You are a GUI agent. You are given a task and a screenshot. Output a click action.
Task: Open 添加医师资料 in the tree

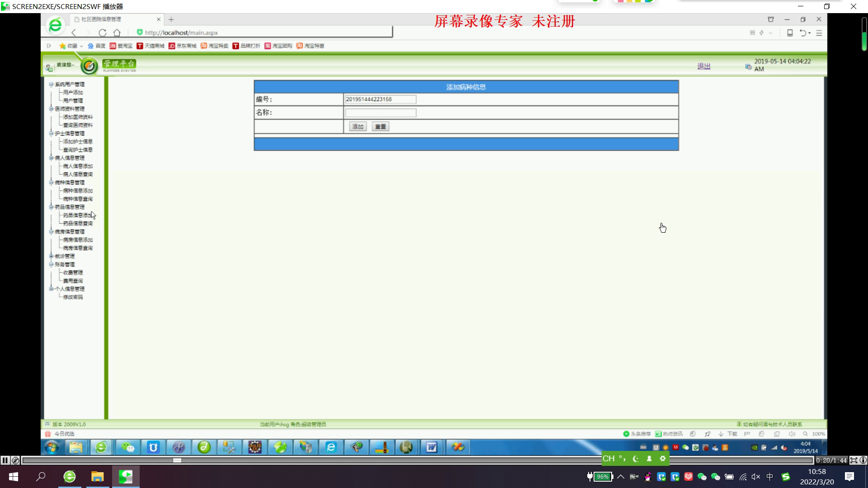(x=78, y=117)
